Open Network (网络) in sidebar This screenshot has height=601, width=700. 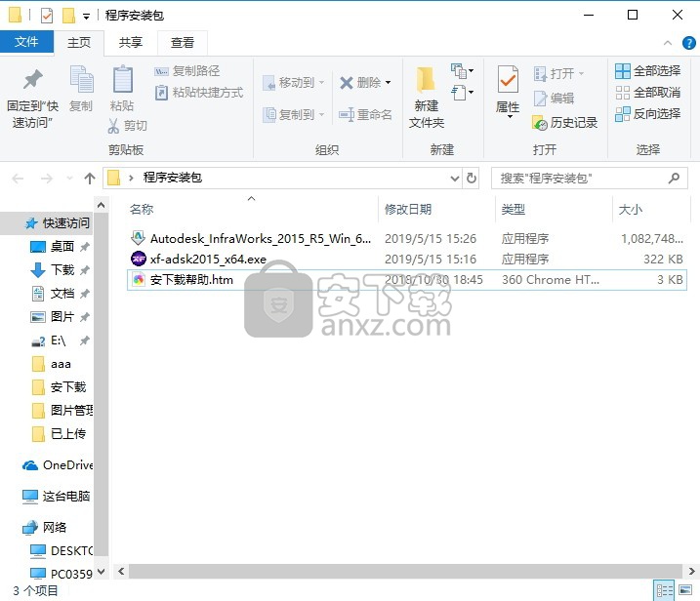tap(45, 528)
